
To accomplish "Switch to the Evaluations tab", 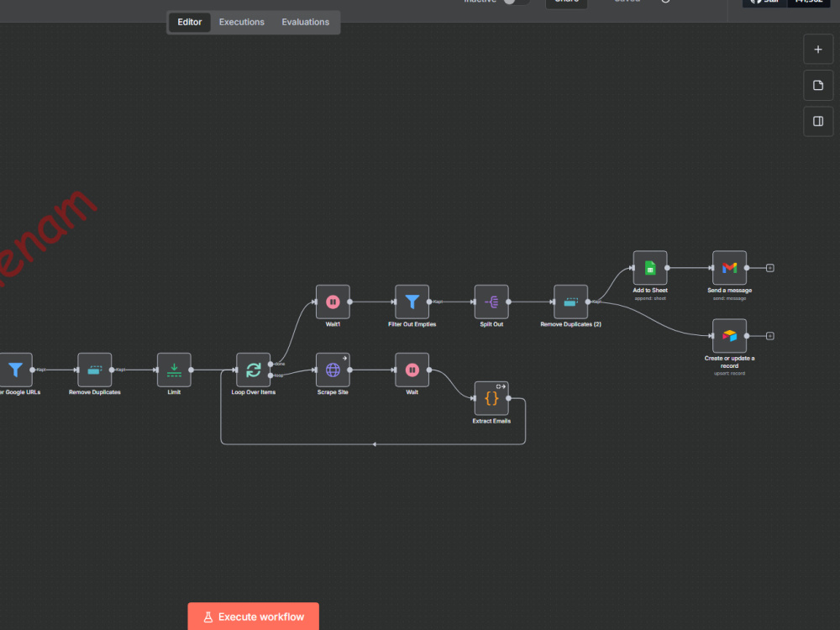I will 306,22.
